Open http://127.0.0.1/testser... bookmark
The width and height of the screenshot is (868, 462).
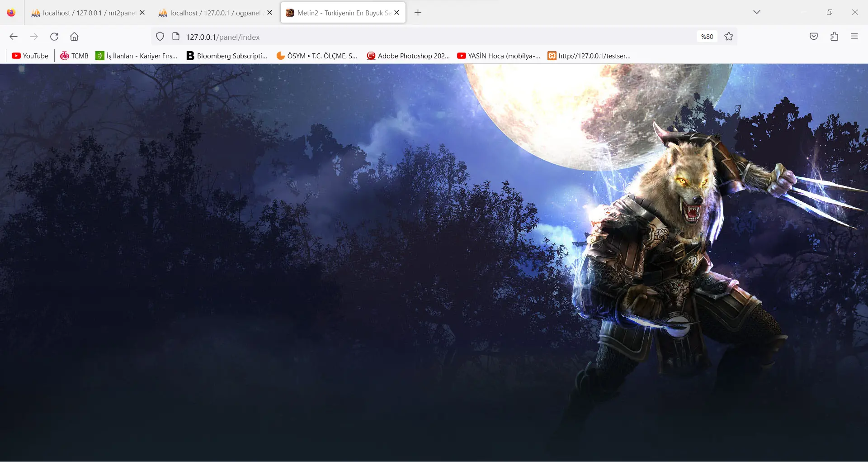(x=589, y=56)
